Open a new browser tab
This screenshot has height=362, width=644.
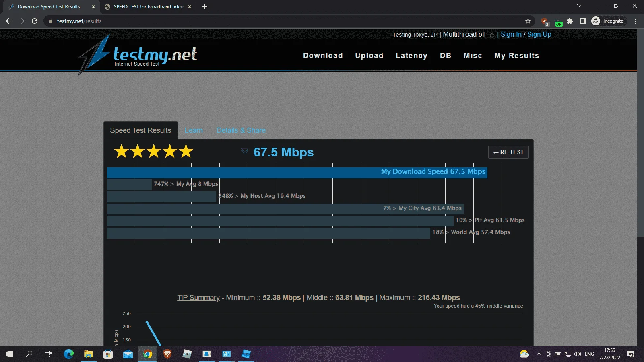click(205, 7)
